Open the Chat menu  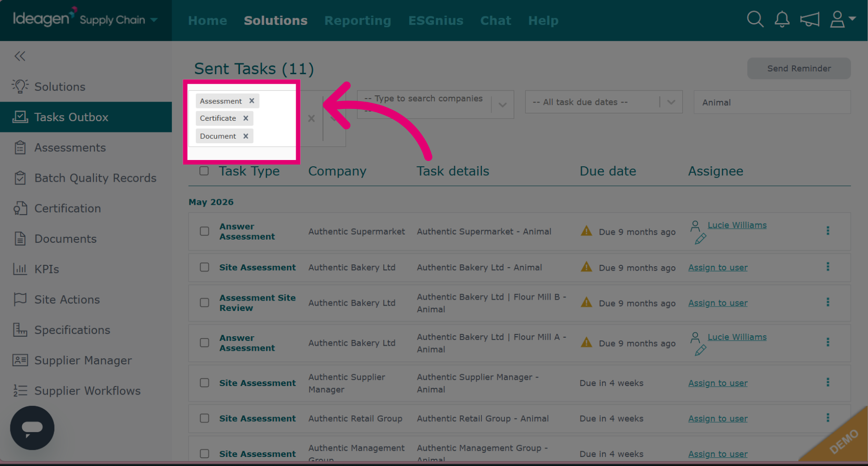point(495,20)
